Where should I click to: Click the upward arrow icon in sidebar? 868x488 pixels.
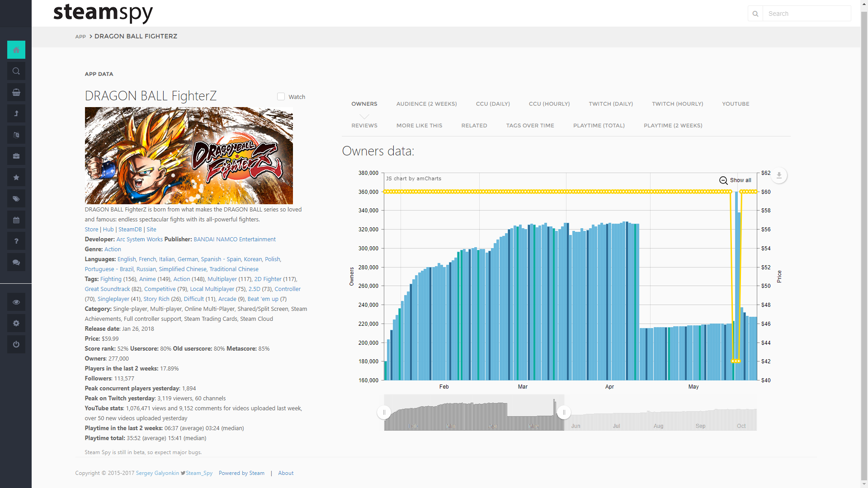click(16, 113)
